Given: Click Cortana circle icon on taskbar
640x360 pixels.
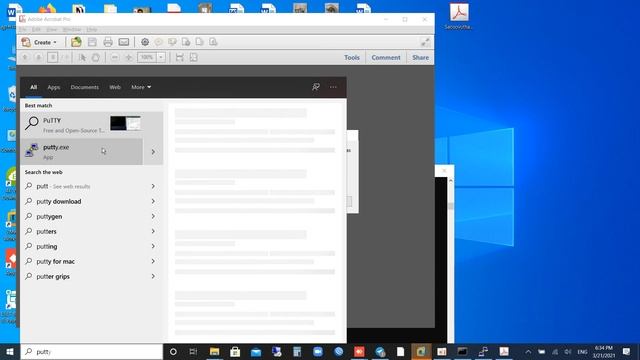Looking at the screenshot, I should pyautogui.click(x=173, y=351).
